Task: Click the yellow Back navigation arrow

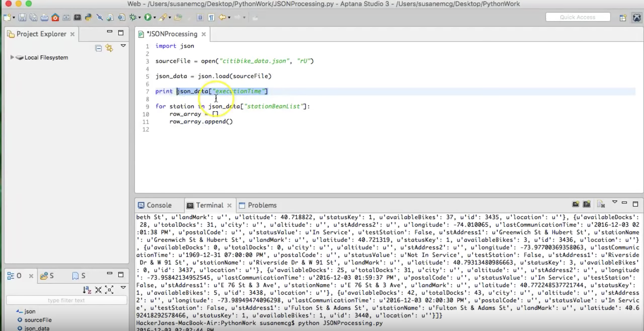Action: [x=222, y=17]
